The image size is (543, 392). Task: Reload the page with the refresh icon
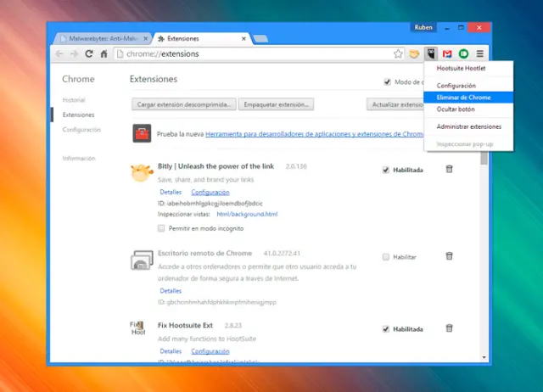(x=88, y=53)
